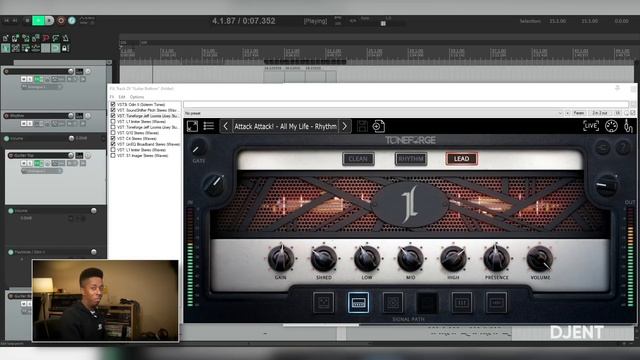Open the Options menu in FX window
The image size is (640, 360).
pos(137,97)
